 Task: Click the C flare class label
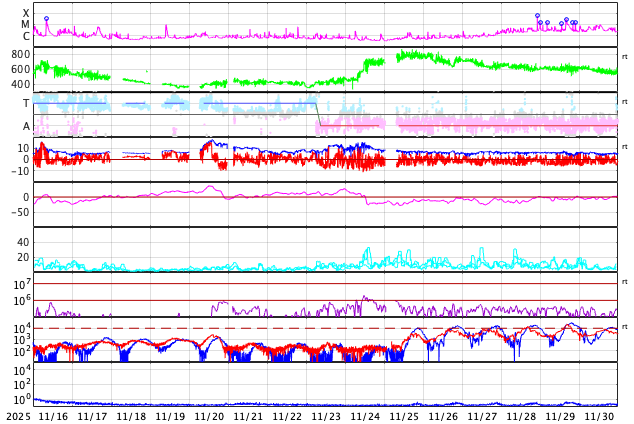(x=26, y=37)
